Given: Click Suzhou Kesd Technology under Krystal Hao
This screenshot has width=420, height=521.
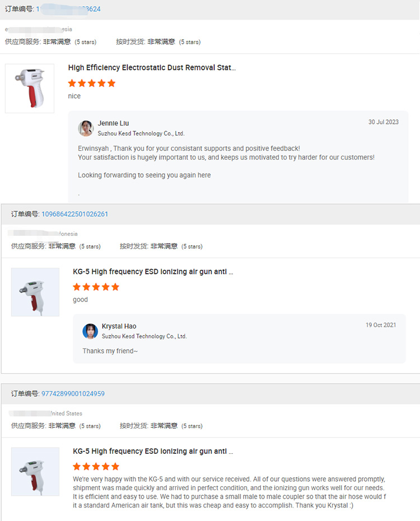Looking at the screenshot, I should 144,336.
